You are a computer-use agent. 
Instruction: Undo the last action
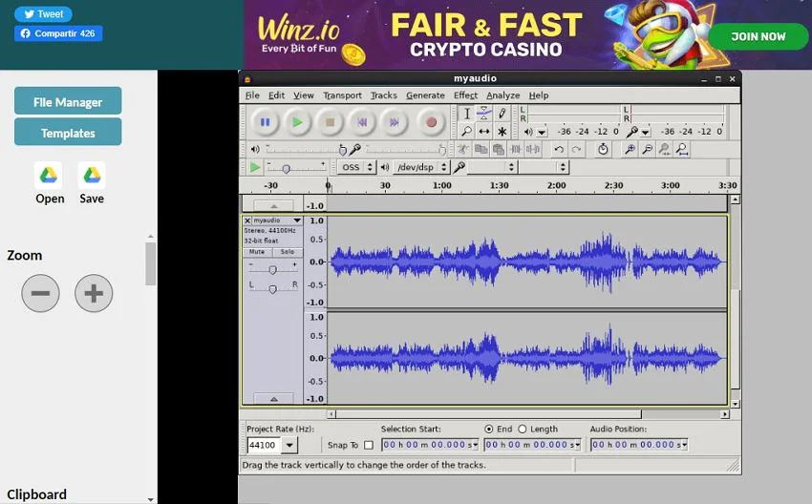[x=559, y=150]
